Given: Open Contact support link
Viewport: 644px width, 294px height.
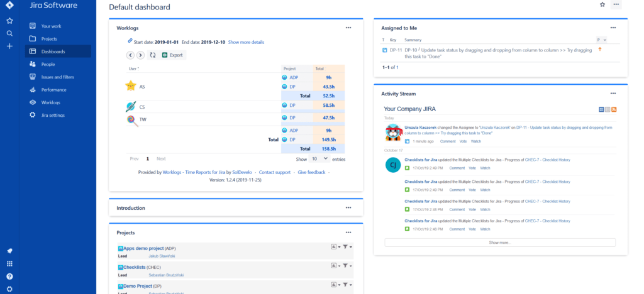Looking at the screenshot, I should [274, 172].
